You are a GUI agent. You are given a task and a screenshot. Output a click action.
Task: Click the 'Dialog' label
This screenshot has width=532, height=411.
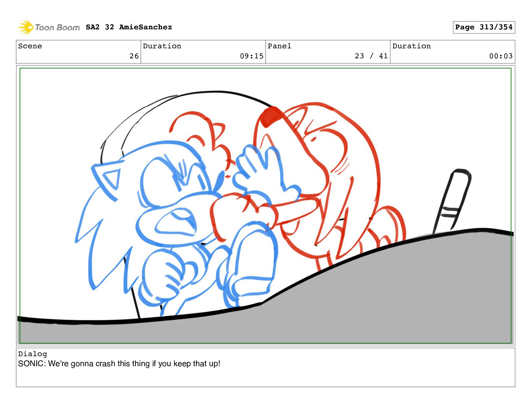coord(33,354)
